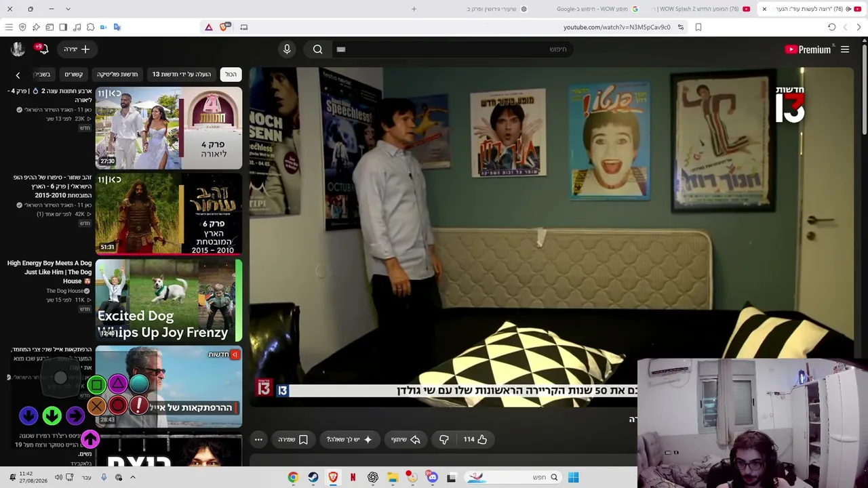The height and width of the screenshot is (488, 868).
Task: Click the Windows taskbar search box
Action: tap(513, 477)
